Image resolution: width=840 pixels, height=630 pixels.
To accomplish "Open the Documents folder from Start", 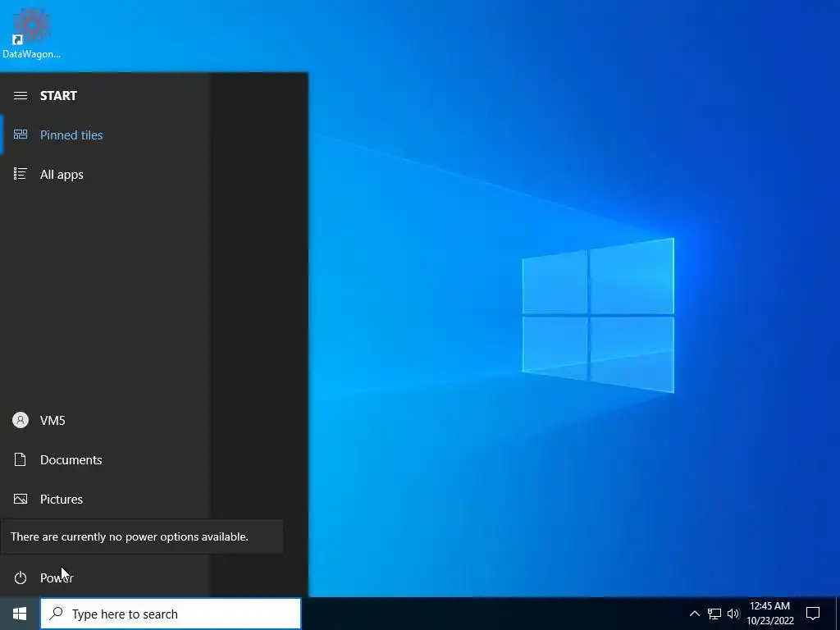I will tap(105, 459).
